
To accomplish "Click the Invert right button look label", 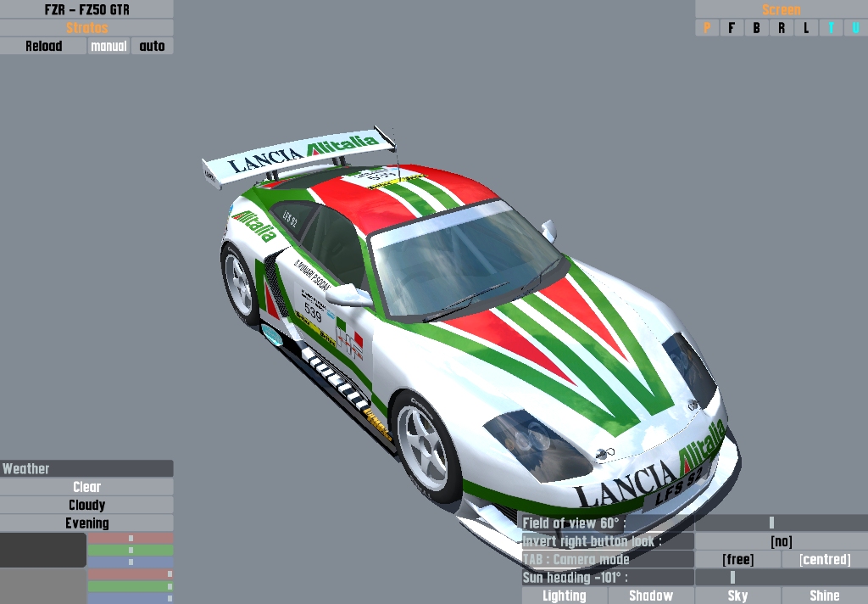I will (608, 541).
